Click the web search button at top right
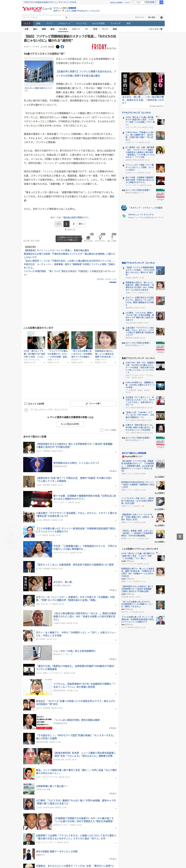 pos(161,2)
